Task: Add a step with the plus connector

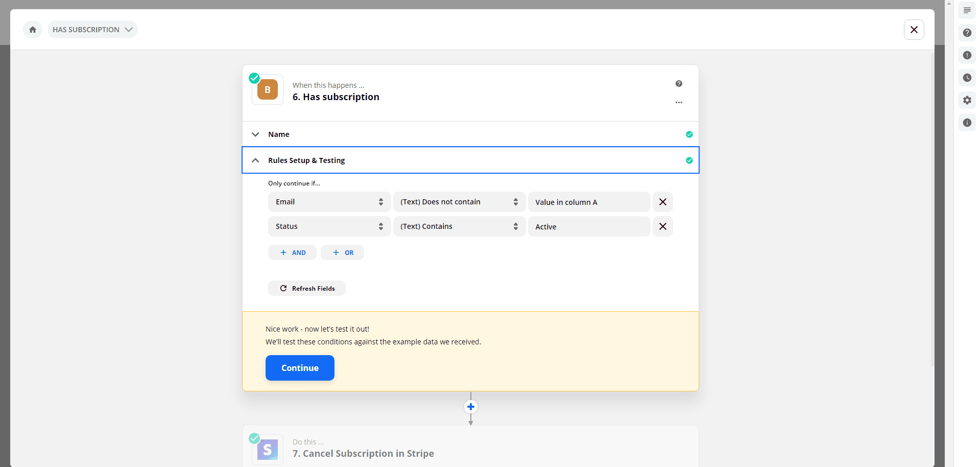Action: pos(471,407)
